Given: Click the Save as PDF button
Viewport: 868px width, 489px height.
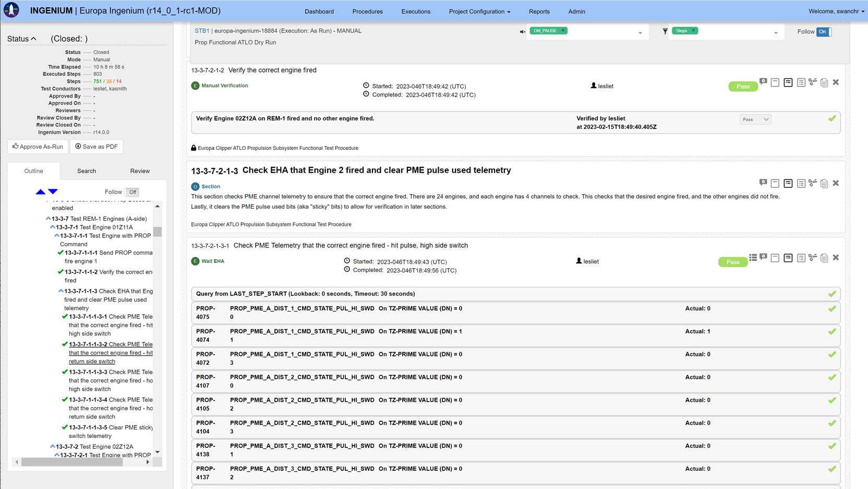Looking at the screenshot, I should click(x=97, y=147).
